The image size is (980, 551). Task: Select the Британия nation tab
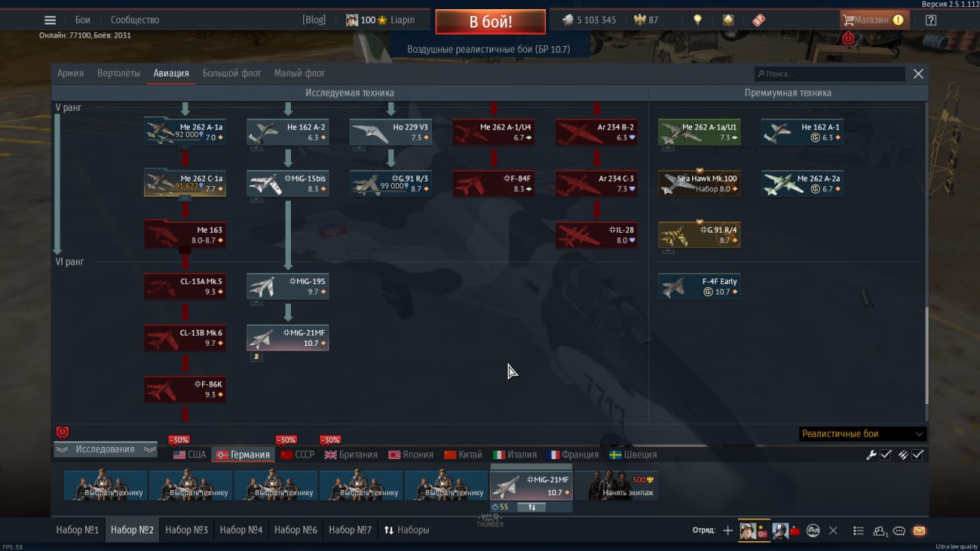tap(351, 455)
